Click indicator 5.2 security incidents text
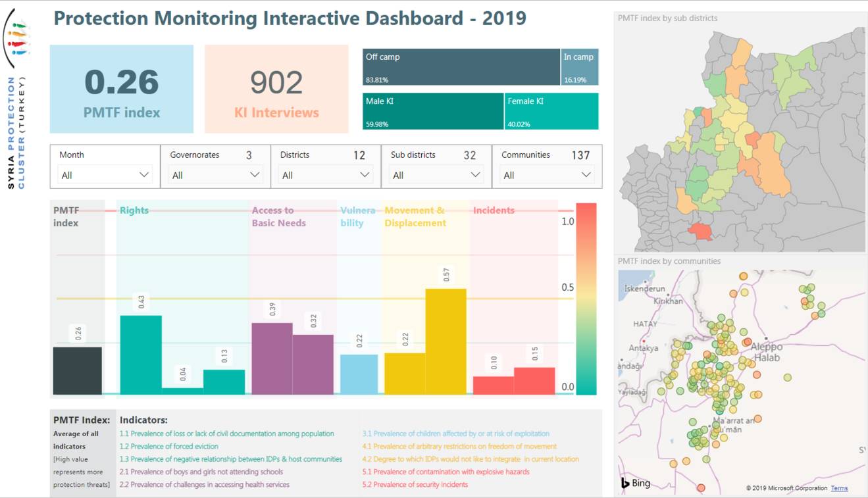 [415, 485]
